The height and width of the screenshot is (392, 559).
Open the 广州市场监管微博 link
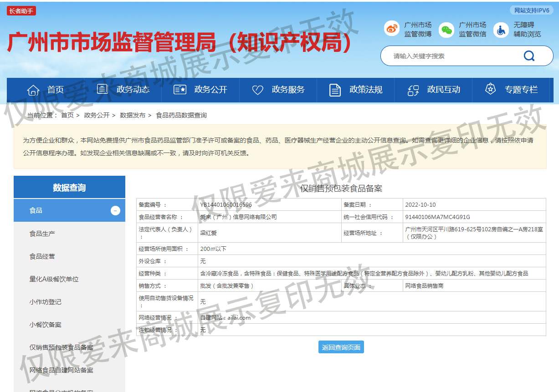[x=418, y=30]
